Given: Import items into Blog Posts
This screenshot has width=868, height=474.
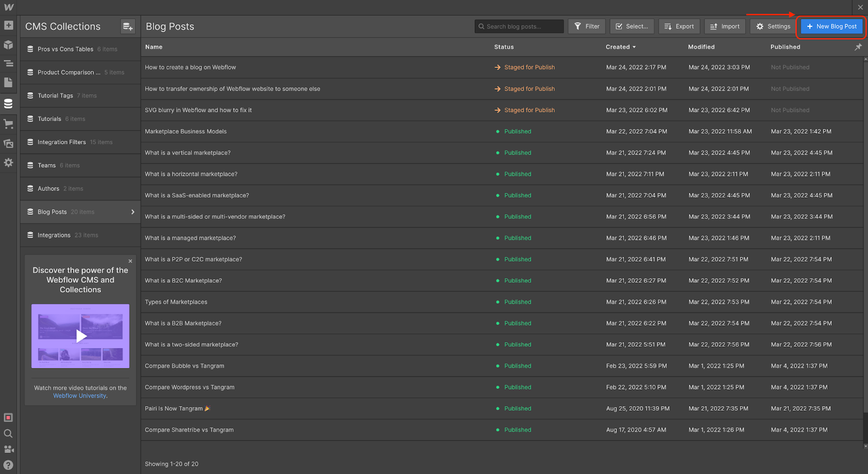Looking at the screenshot, I should tap(725, 26).
